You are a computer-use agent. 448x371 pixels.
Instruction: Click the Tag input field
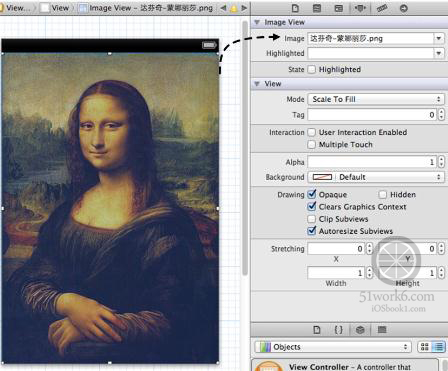point(373,115)
